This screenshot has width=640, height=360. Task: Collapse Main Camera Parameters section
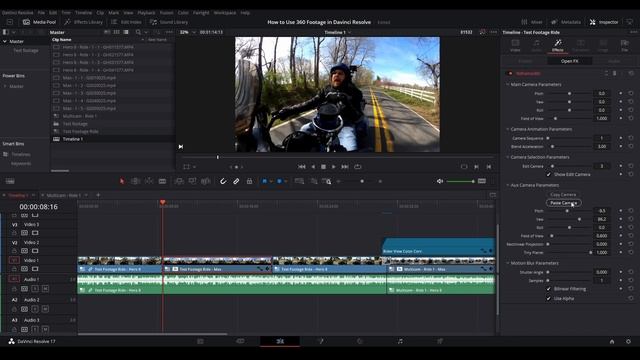point(507,84)
